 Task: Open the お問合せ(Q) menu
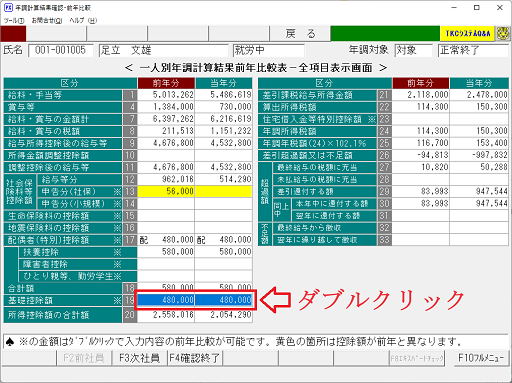pyautogui.click(x=47, y=20)
